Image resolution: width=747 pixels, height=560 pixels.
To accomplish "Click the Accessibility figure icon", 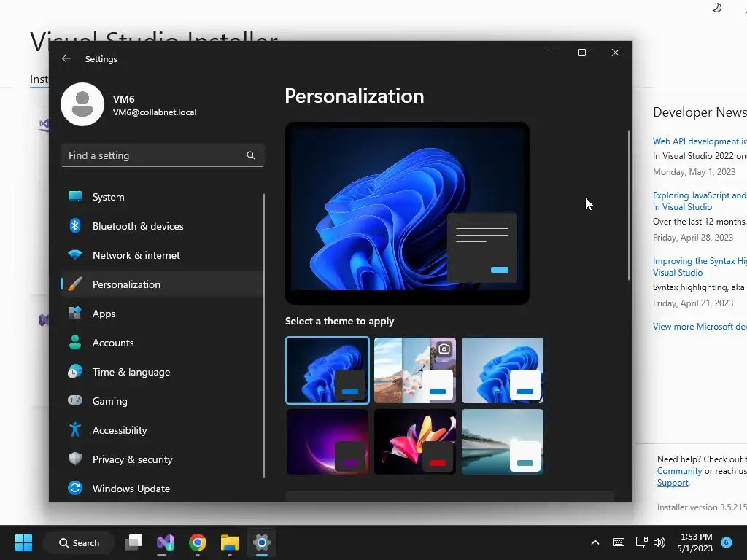I will (x=75, y=429).
